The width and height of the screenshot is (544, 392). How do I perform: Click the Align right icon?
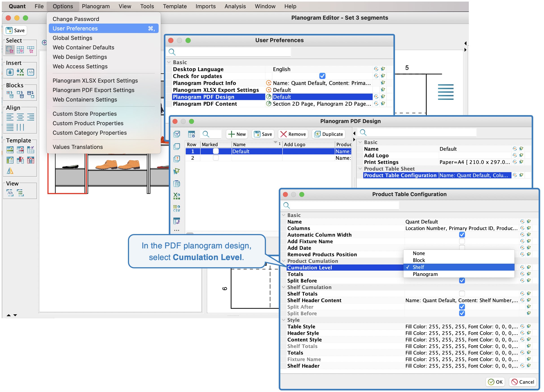[x=31, y=117]
